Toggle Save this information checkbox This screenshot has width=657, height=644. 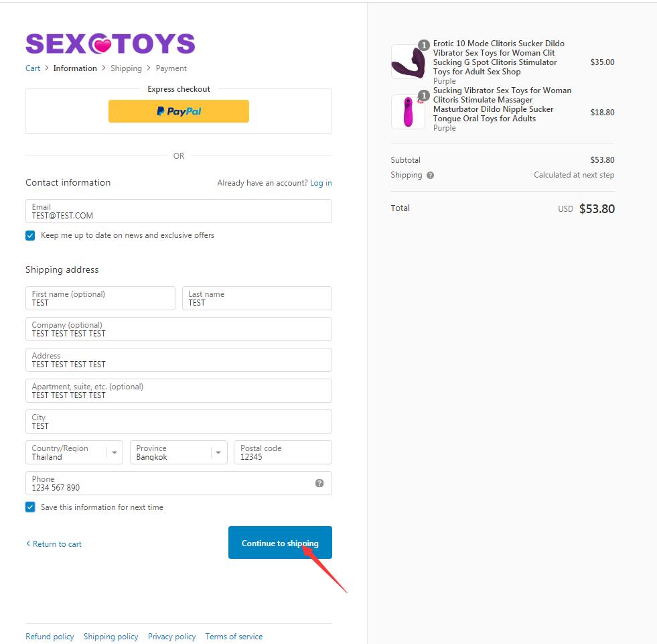(x=30, y=507)
